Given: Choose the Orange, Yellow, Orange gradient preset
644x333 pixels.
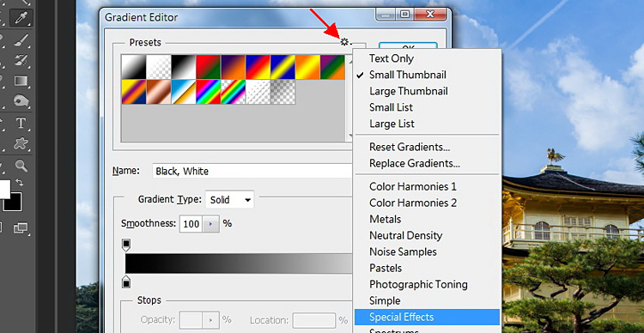Looking at the screenshot, I should [x=307, y=67].
